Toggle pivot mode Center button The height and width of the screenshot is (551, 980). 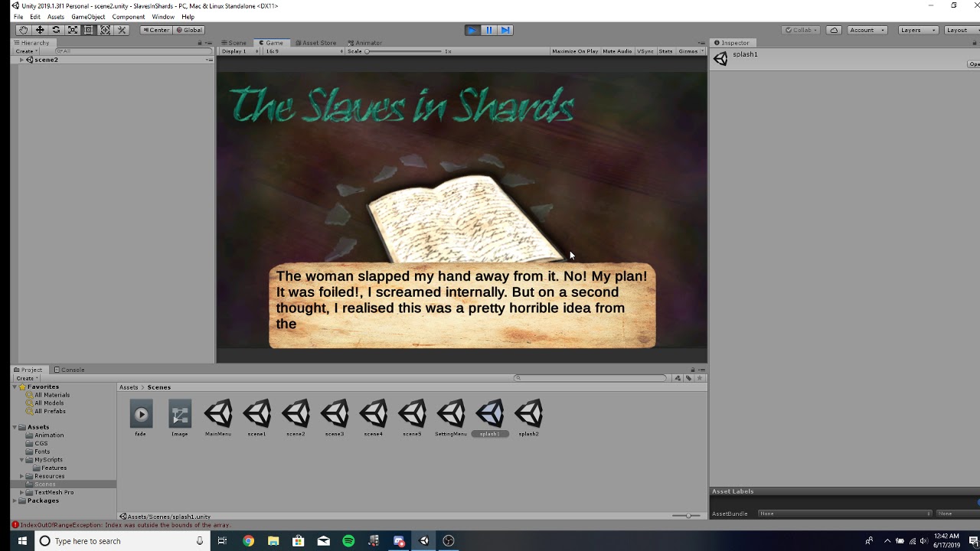coord(156,30)
